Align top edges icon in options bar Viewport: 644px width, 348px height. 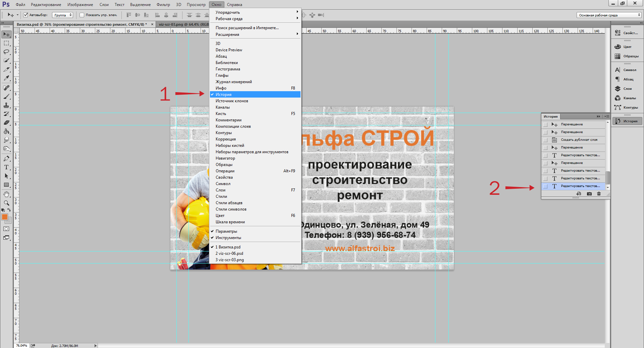pyautogui.click(x=129, y=15)
